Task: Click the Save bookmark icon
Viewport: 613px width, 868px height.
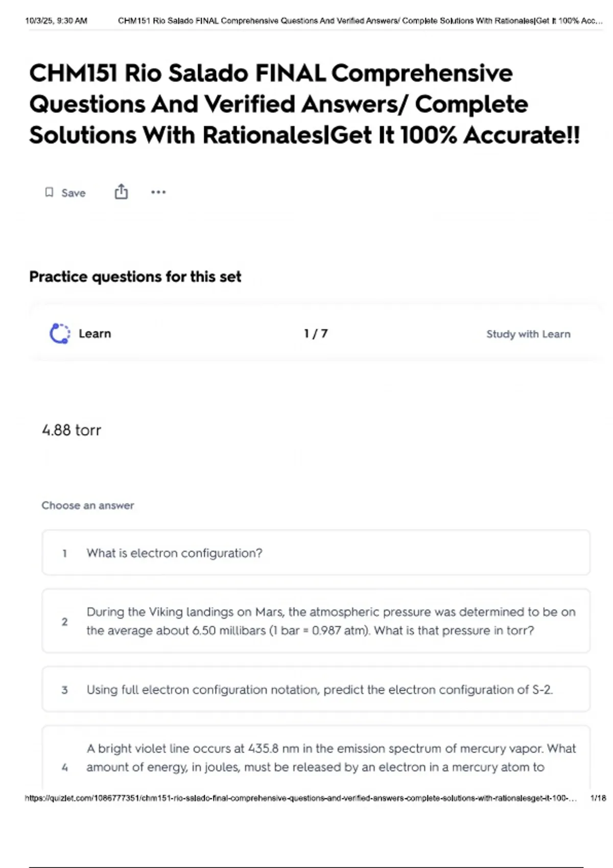Action: (x=49, y=192)
